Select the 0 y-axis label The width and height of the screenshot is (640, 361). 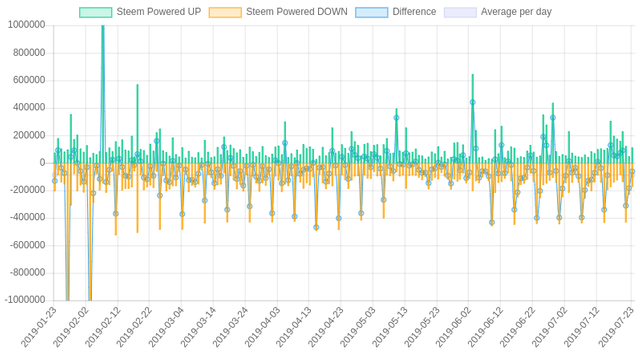42,163
